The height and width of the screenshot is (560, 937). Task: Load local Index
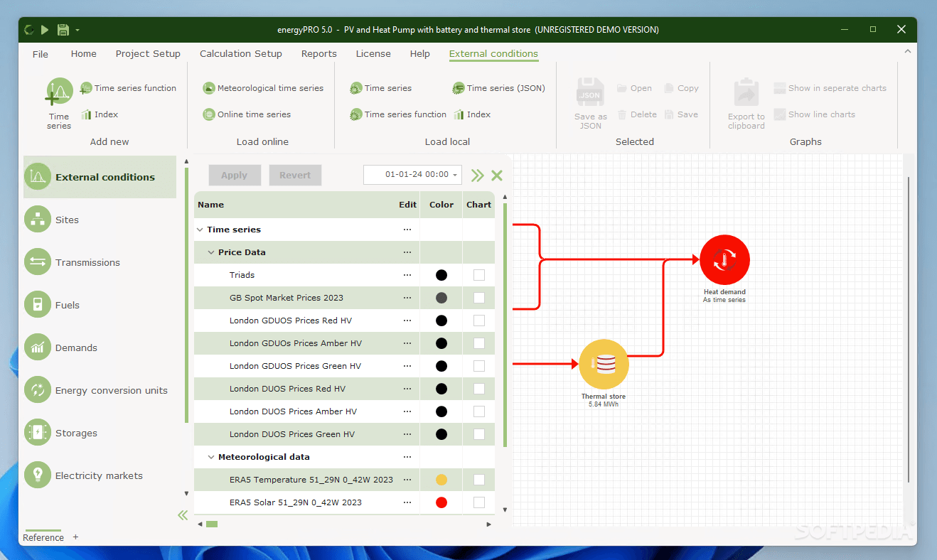[x=472, y=114]
